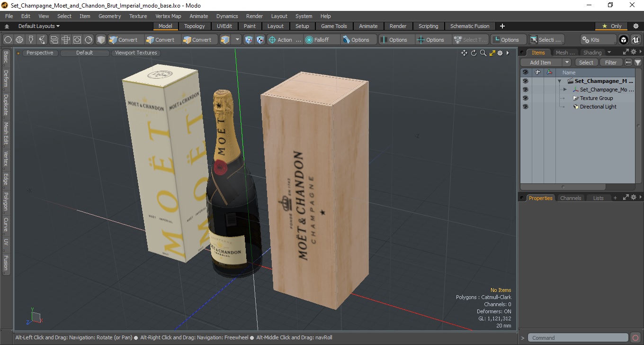Screen dimensions: 644x345
Task: Click the first Convert button
Action: pyautogui.click(x=124, y=40)
